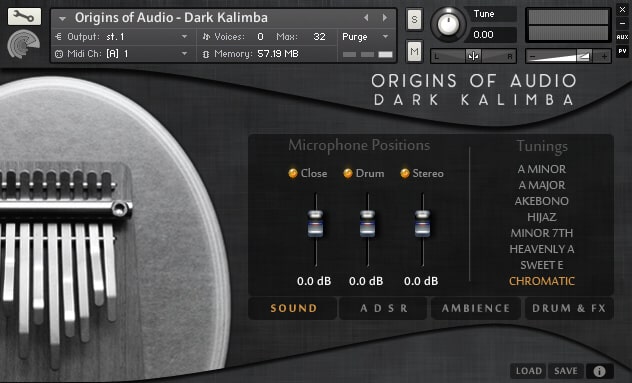Image resolution: width=632 pixels, height=383 pixels.
Task: Click the Tune knob
Action: (448, 25)
